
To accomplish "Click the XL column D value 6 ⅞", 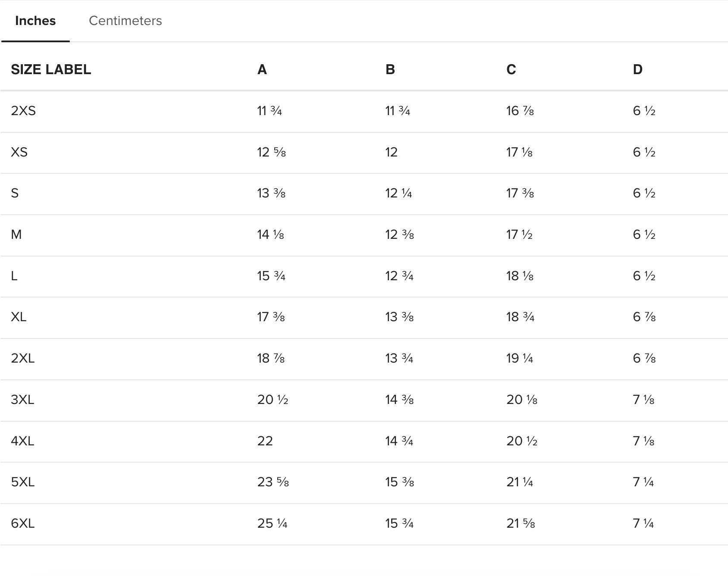I will pyautogui.click(x=644, y=317).
